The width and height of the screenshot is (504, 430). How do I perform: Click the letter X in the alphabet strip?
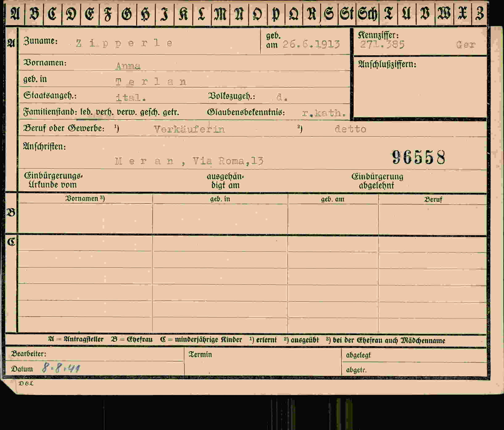point(462,13)
